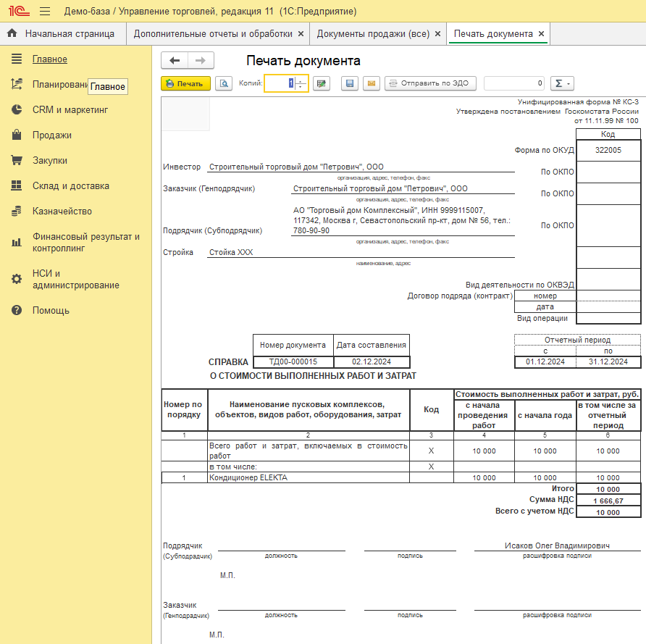This screenshot has height=644, width=646.
Task: Open the Закупки section
Action: [50, 160]
